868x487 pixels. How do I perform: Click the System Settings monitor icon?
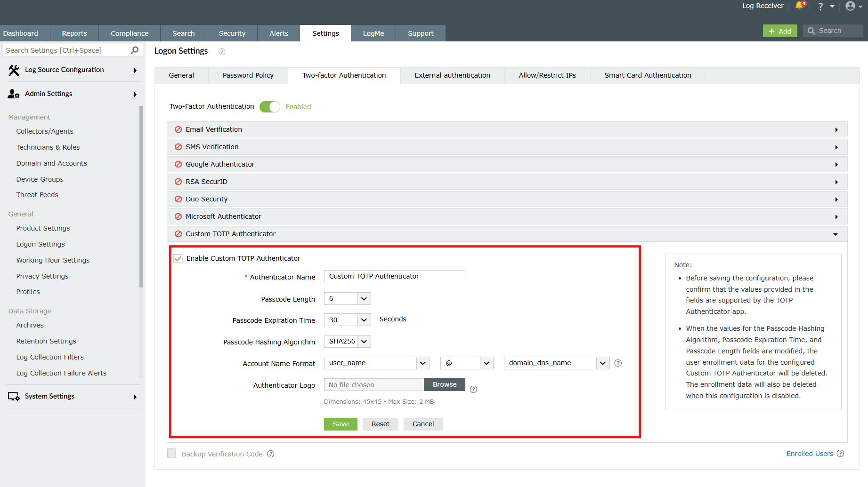click(x=14, y=397)
